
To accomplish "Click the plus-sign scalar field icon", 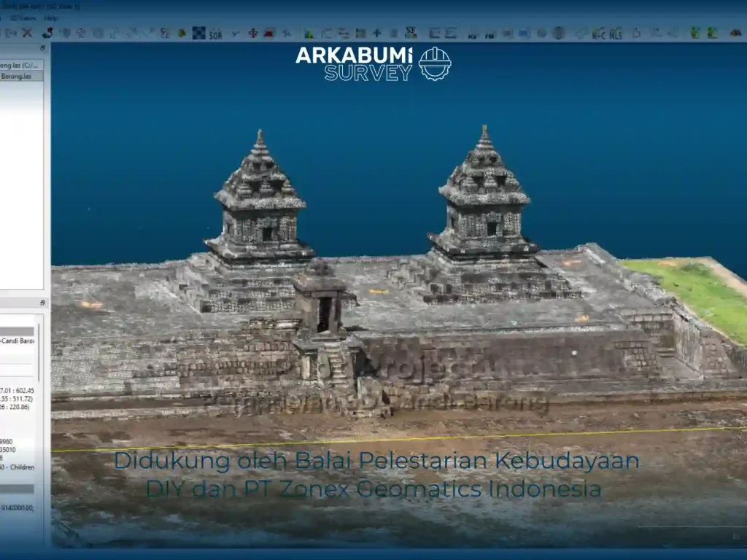I will (x=377, y=33).
